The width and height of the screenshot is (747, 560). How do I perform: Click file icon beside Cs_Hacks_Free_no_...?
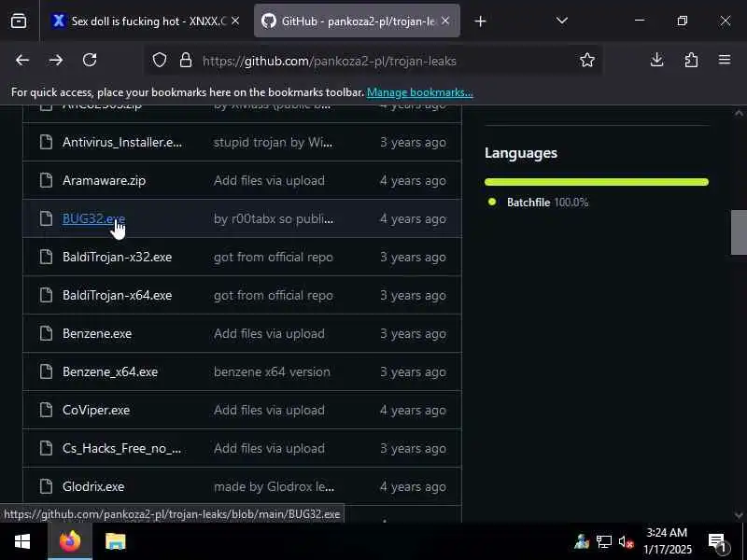[x=46, y=449]
